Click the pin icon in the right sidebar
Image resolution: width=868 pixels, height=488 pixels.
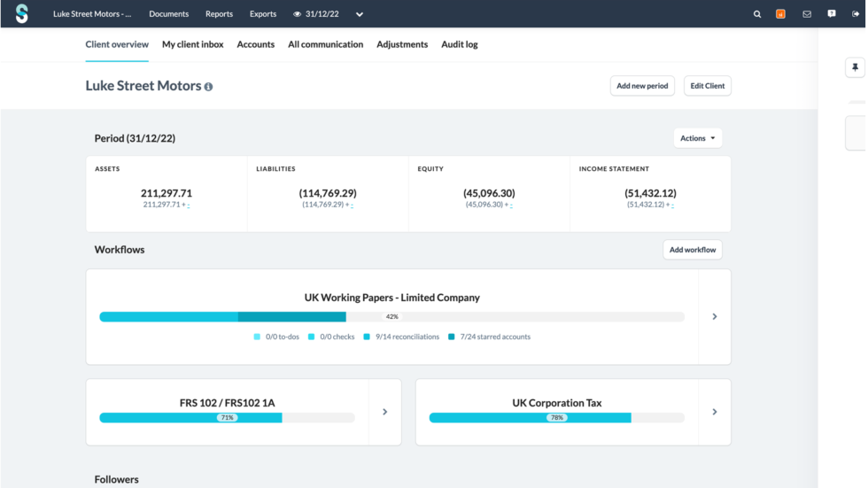pyautogui.click(x=855, y=68)
